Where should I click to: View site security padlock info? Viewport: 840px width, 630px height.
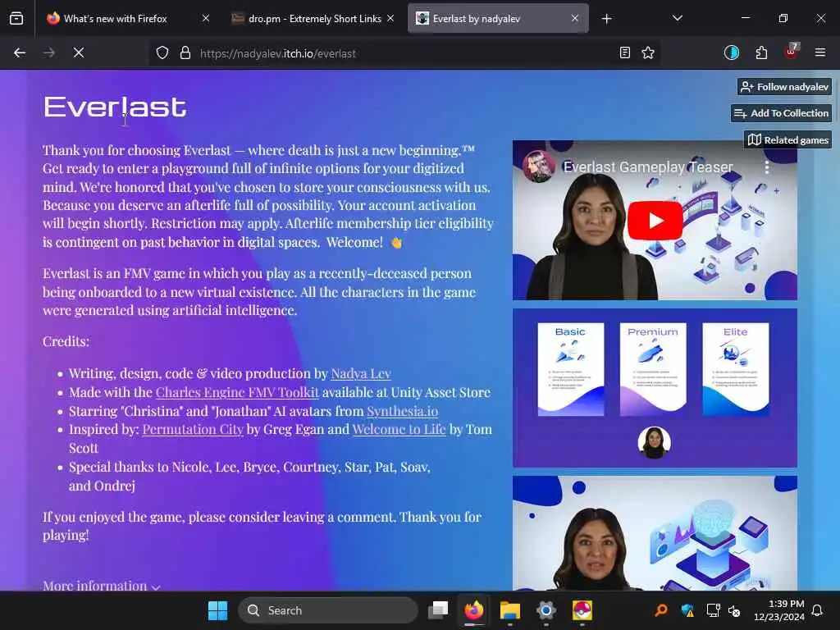point(185,53)
